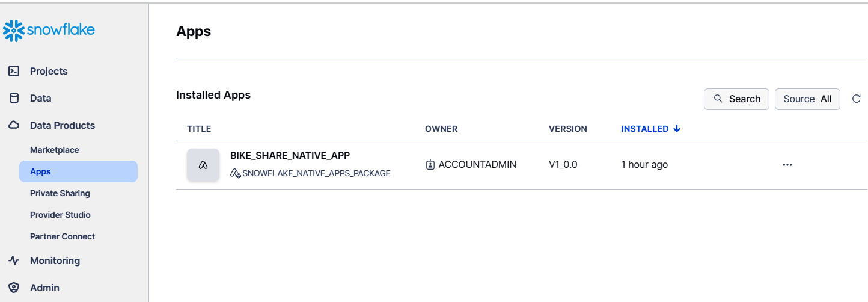Viewport: 868px width, 302px height.
Task: Click the magnifier icon in Search
Action: click(x=718, y=99)
